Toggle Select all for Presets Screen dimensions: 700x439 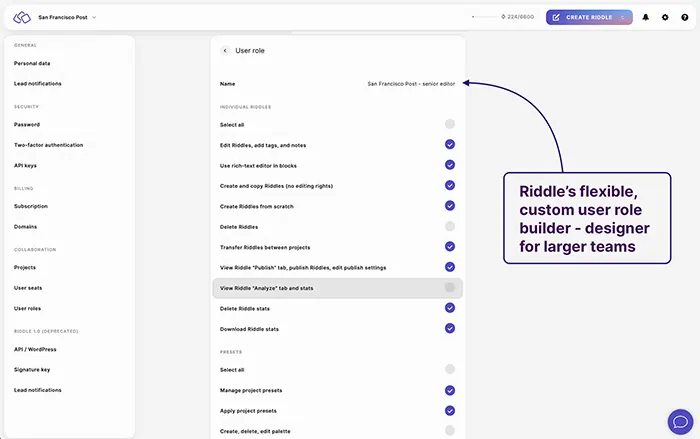tap(450, 369)
